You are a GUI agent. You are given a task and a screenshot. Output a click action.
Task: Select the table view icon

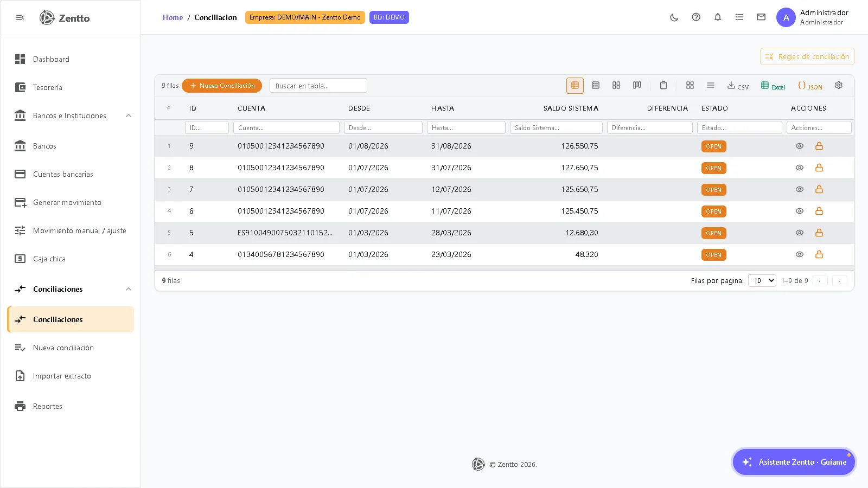pos(575,86)
